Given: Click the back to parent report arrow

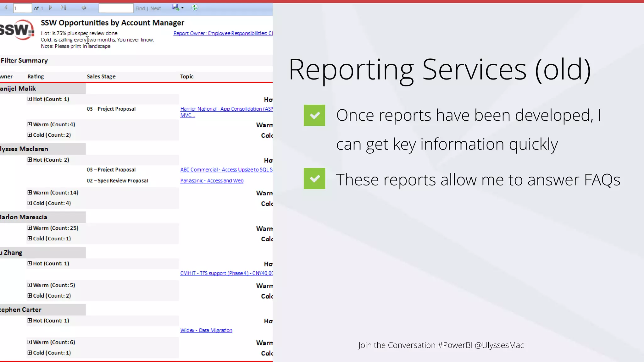Looking at the screenshot, I should (x=84, y=8).
